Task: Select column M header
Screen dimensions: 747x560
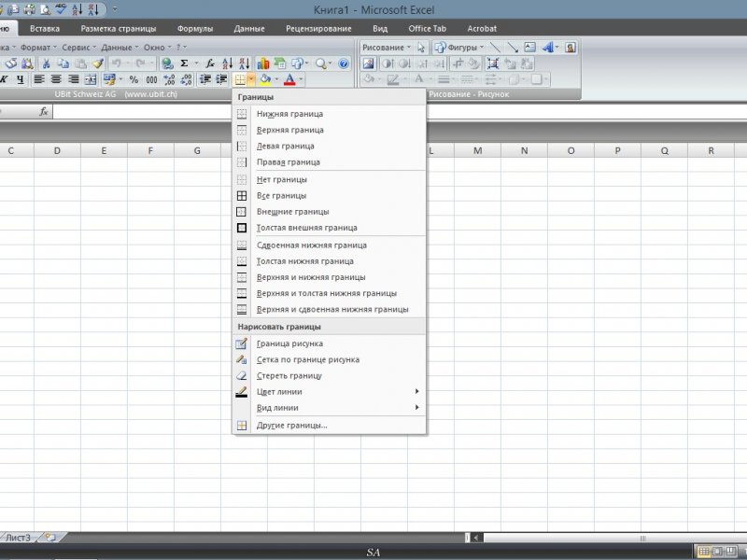Action: tap(478, 151)
